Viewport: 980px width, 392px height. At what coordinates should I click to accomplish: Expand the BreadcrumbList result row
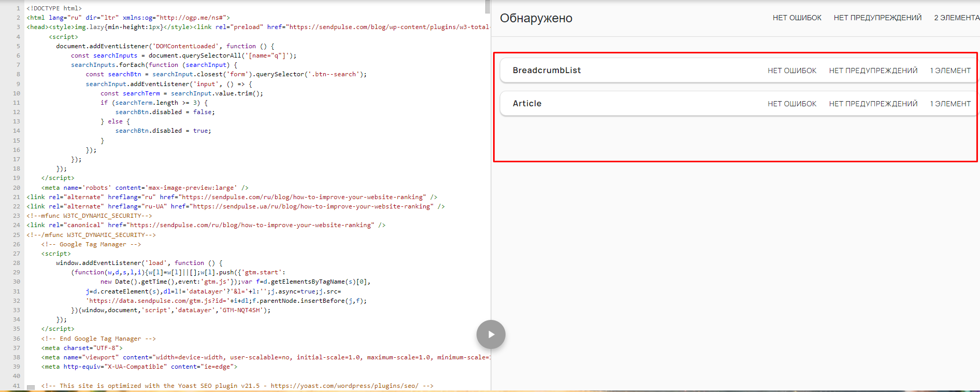click(x=738, y=71)
